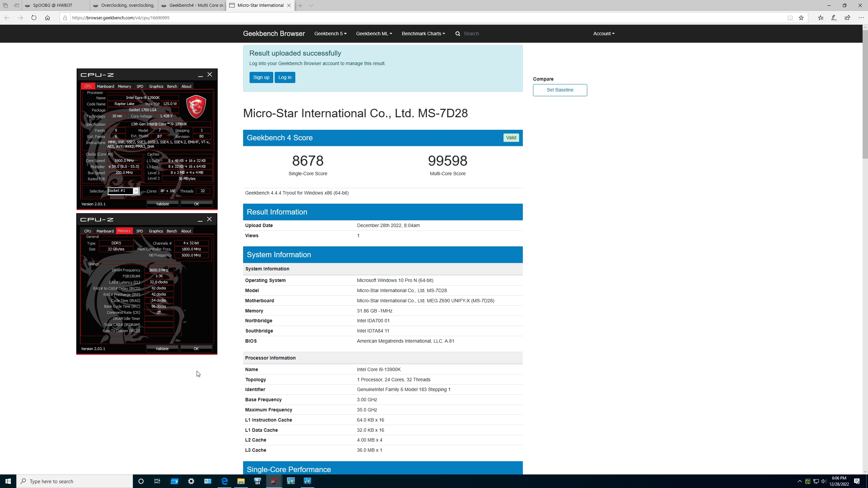Close the top CPU-Z window
868x488 pixels.
click(x=210, y=75)
